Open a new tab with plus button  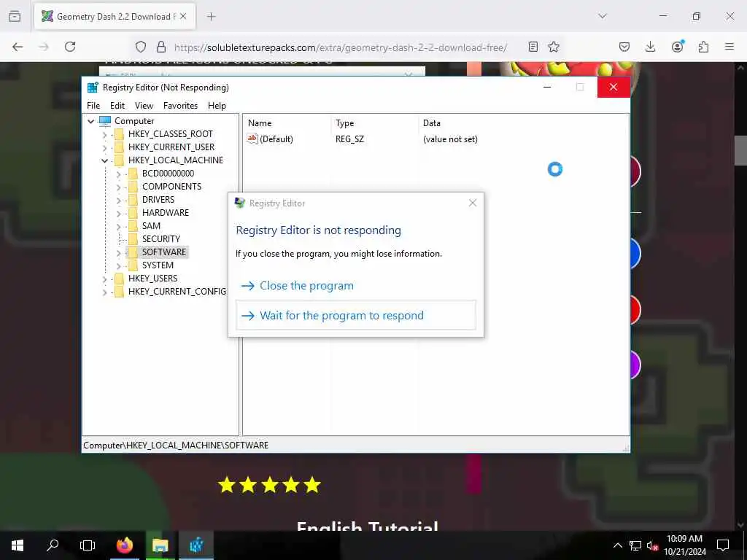coord(212,17)
